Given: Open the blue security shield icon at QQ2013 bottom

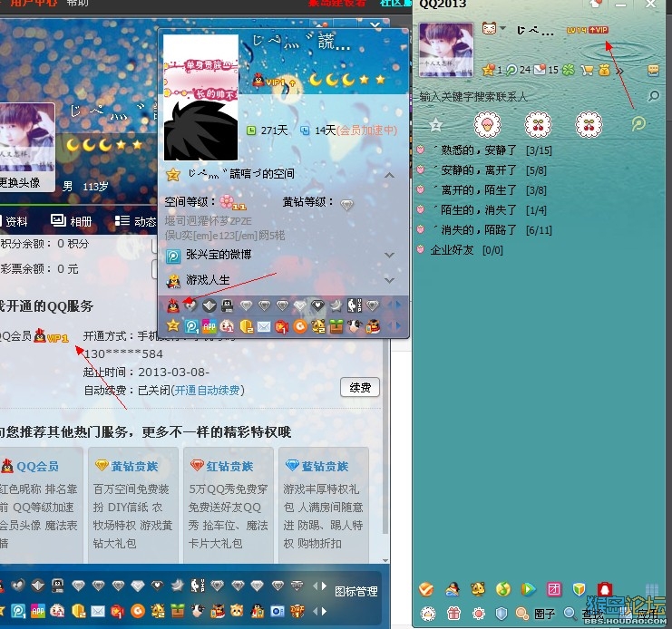Looking at the screenshot, I should pyautogui.click(x=502, y=614).
